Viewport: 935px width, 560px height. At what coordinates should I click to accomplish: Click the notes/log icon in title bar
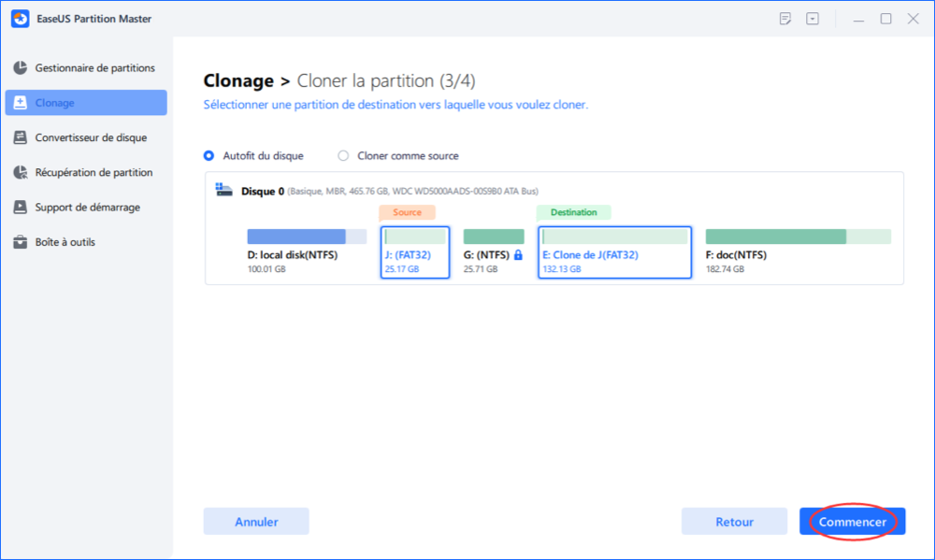pos(784,19)
